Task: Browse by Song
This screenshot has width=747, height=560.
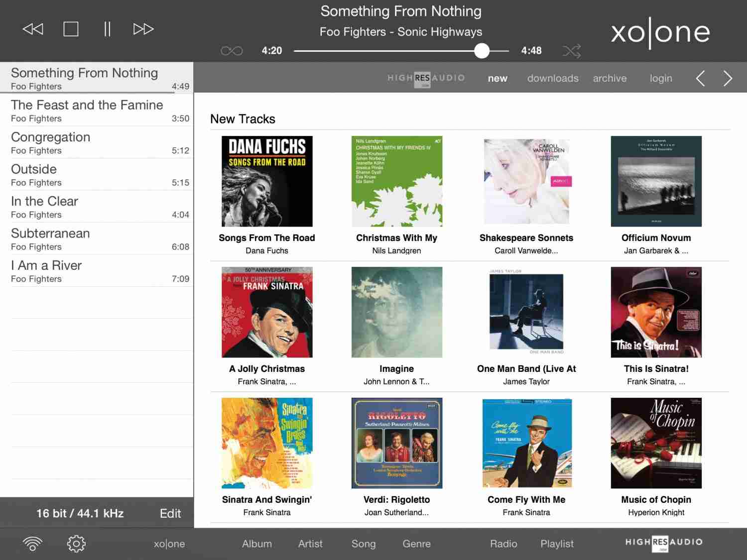Action: pyautogui.click(x=364, y=544)
